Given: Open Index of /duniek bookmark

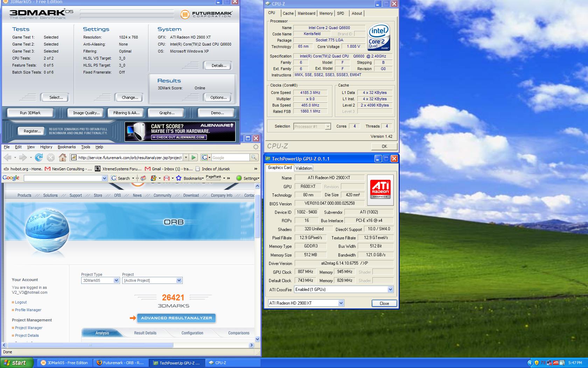Looking at the screenshot, I should [213, 169].
